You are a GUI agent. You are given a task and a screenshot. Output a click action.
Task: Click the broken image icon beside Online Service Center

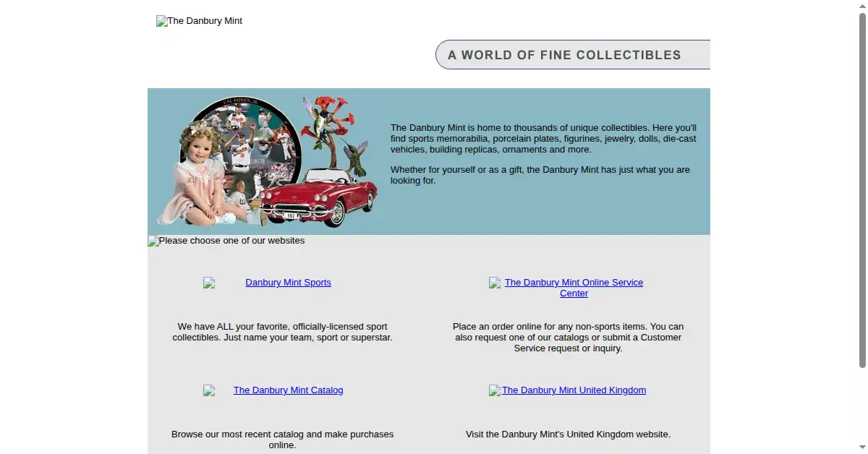(495, 283)
